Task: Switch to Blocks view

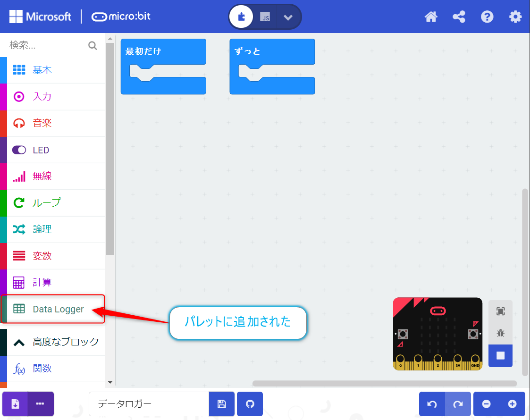Action: coord(241,16)
